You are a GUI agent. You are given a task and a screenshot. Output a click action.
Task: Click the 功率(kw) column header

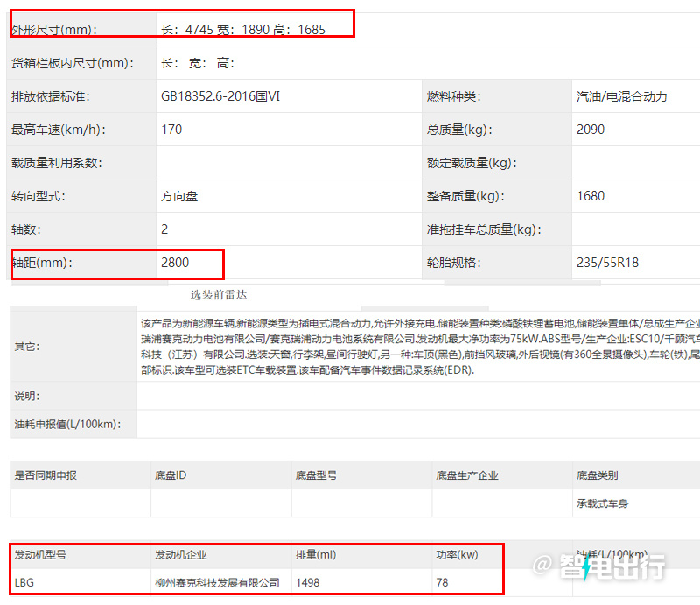pos(457,555)
